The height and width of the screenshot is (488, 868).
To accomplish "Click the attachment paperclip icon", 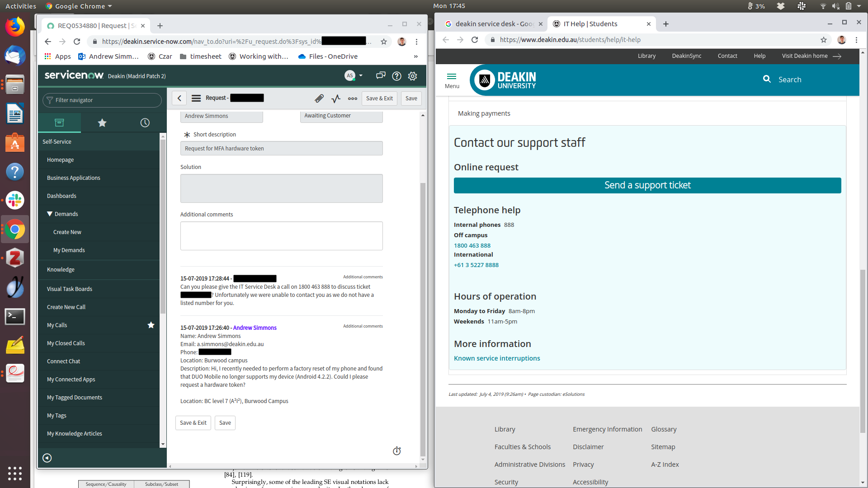I will (319, 98).
